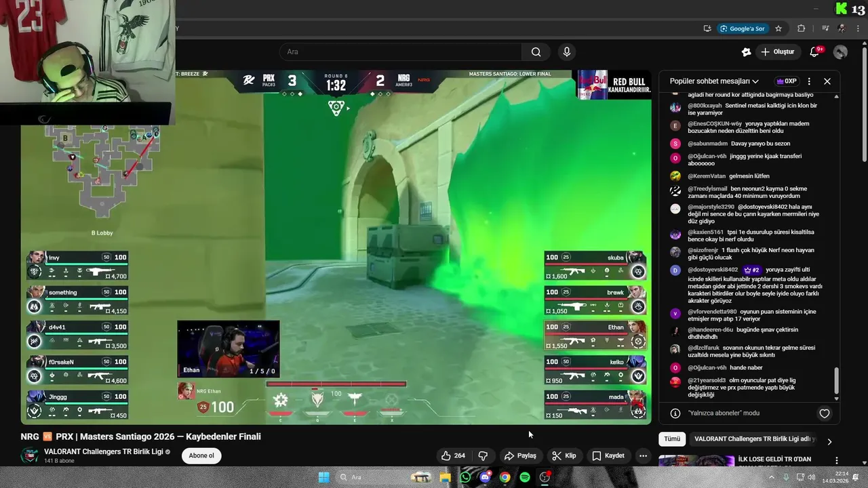Open Chrome media controls icon

coord(825,28)
